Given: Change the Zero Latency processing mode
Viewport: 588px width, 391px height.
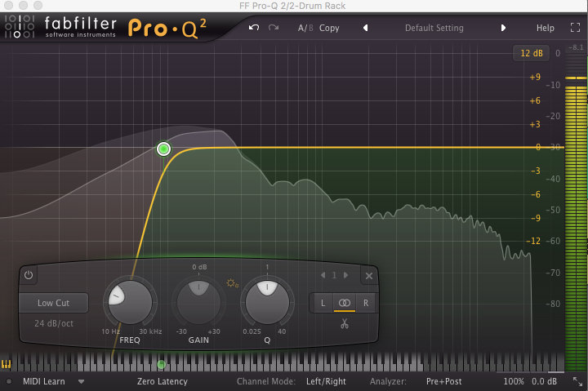Looking at the screenshot, I should point(162,381).
